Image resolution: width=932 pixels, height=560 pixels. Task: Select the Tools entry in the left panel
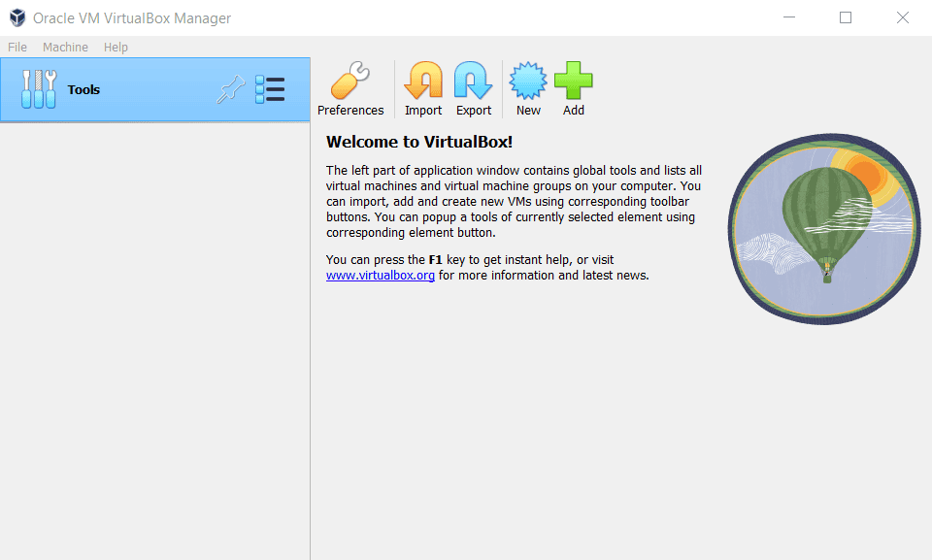point(83,89)
